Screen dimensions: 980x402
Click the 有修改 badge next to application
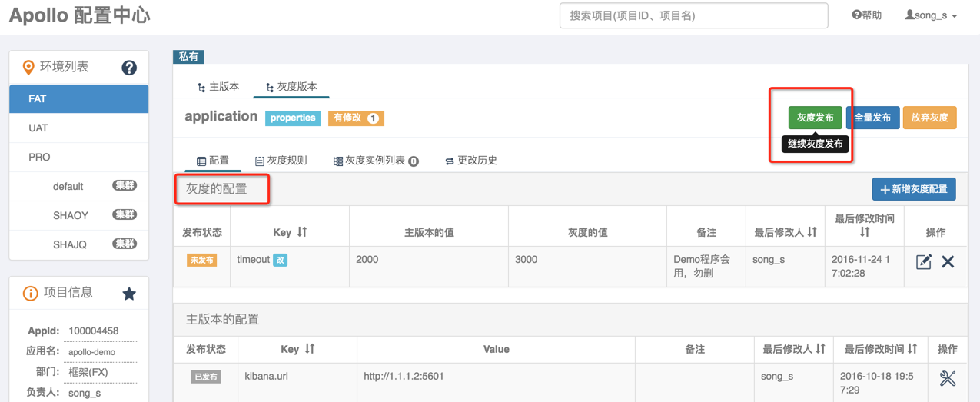pos(356,118)
